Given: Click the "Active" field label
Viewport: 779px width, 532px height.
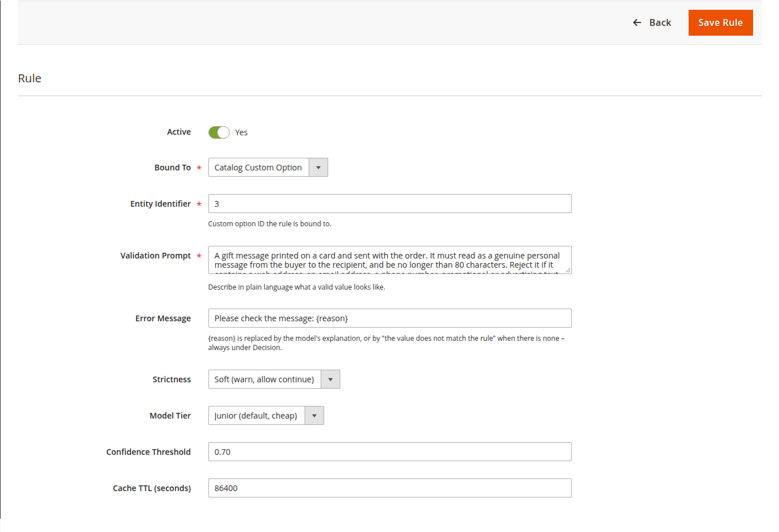Looking at the screenshot, I should point(178,132).
